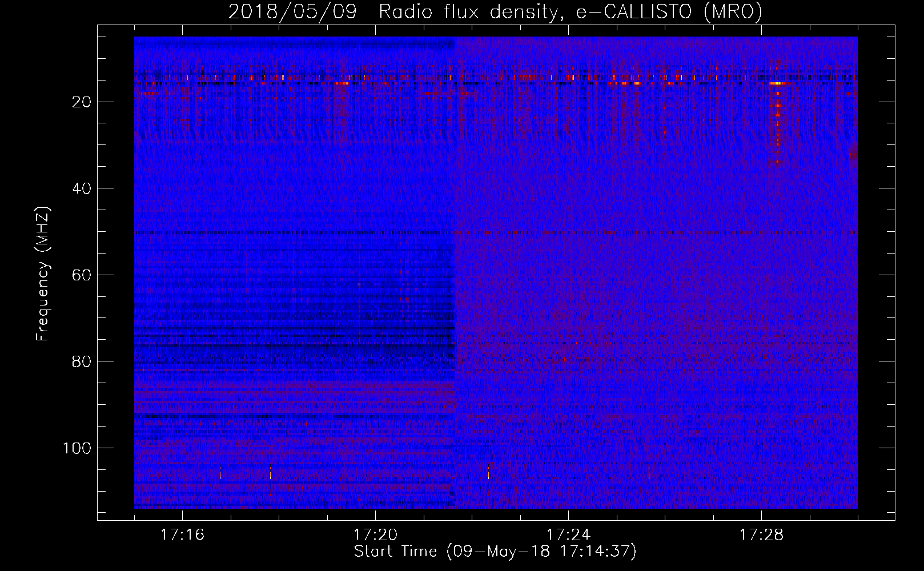
Task: Click the 17:24 time axis label
Action: tap(568, 535)
